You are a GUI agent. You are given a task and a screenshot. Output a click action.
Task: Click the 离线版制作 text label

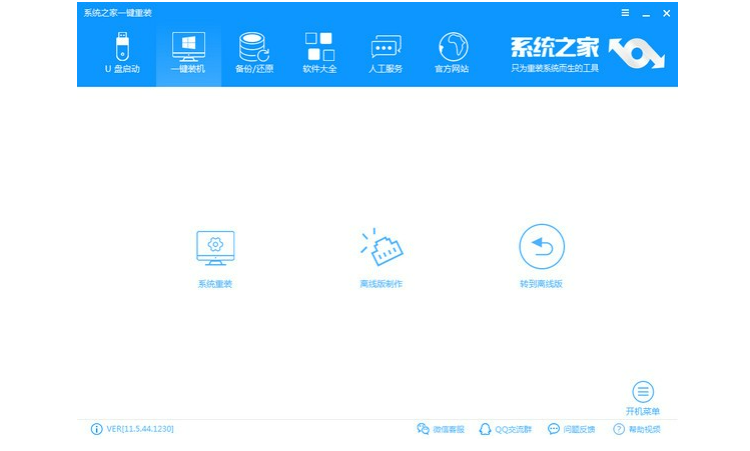[x=380, y=284]
